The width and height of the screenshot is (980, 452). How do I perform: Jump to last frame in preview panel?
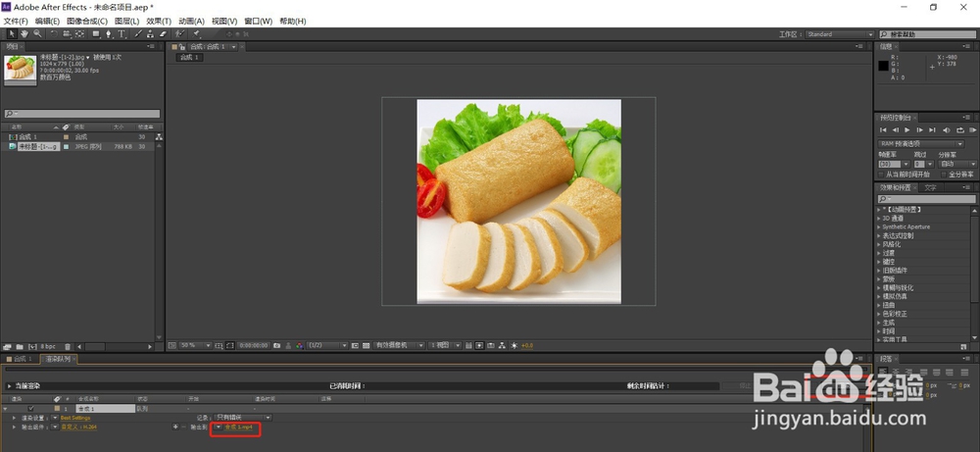tap(932, 130)
